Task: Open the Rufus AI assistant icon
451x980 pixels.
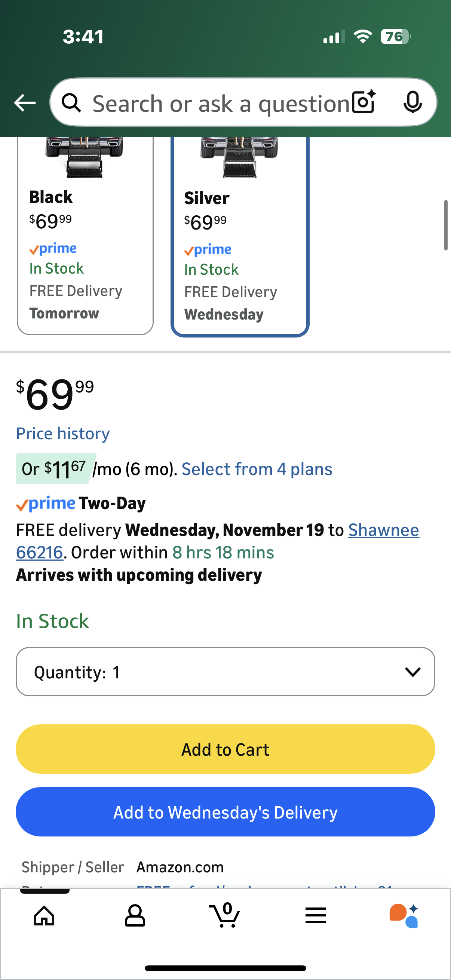Action: 404,915
